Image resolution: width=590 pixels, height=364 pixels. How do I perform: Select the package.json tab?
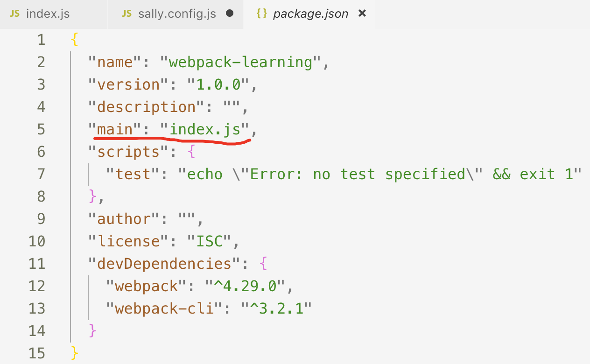pos(310,14)
